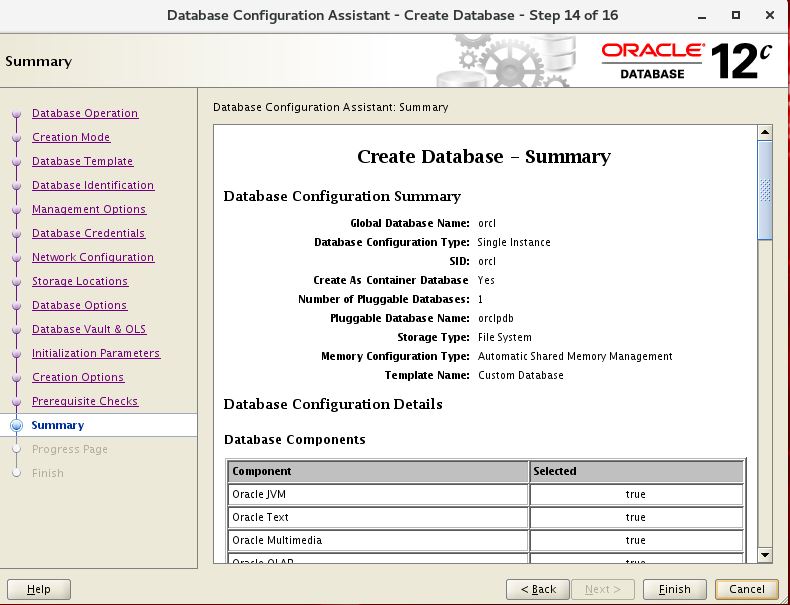Cancel the database creation wizard
This screenshot has height=605, width=790.
coord(747,589)
